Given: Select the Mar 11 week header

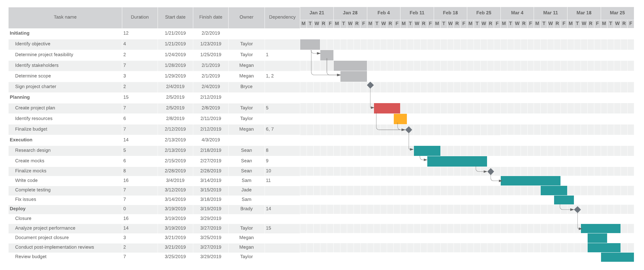Looking at the screenshot, I should (550, 13).
